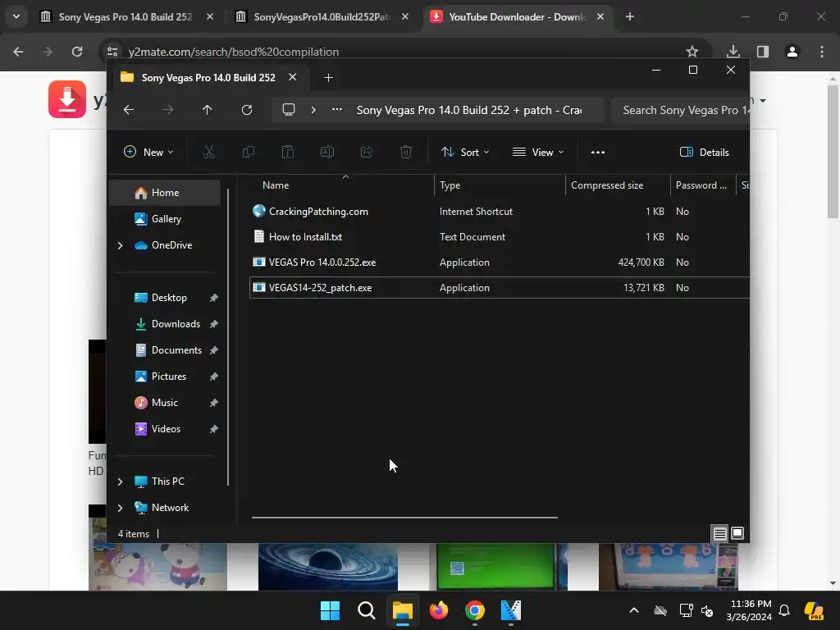Bookmark this page with star icon

click(692, 52)
